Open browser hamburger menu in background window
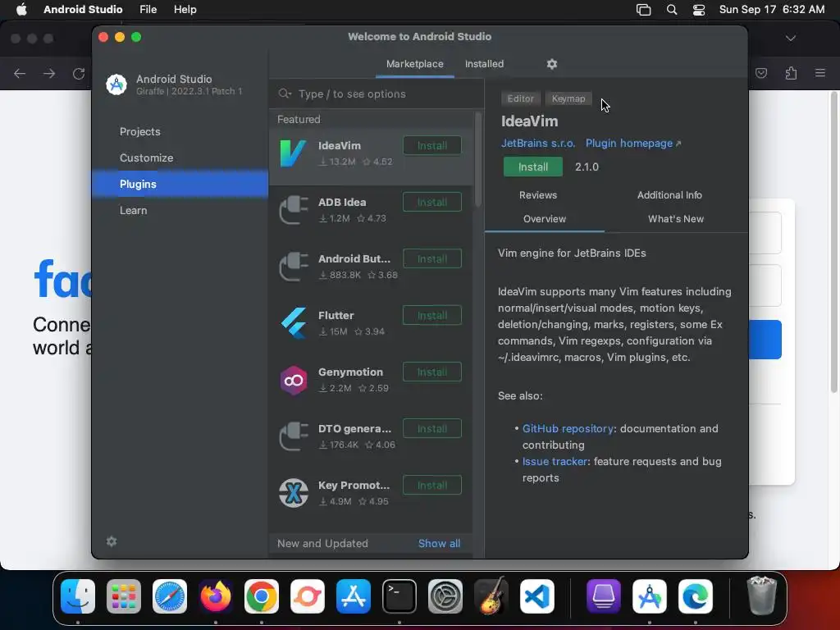The image size is (840, 630). click(820, 73)
